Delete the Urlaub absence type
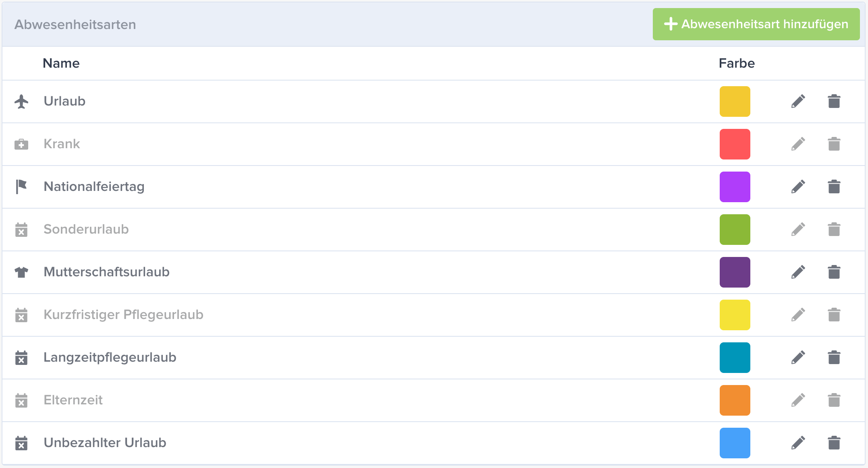This screenshot has width=868, height=468. [834, 101]
